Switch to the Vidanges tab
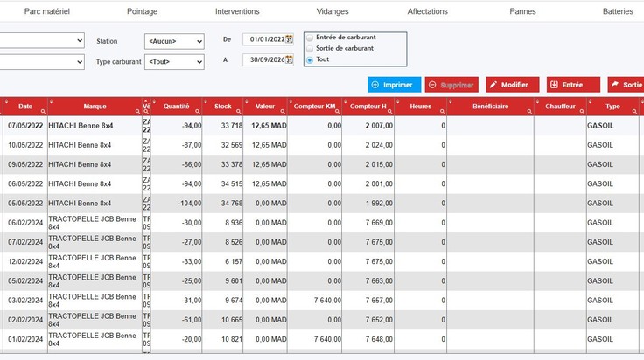 pos(332,11)
